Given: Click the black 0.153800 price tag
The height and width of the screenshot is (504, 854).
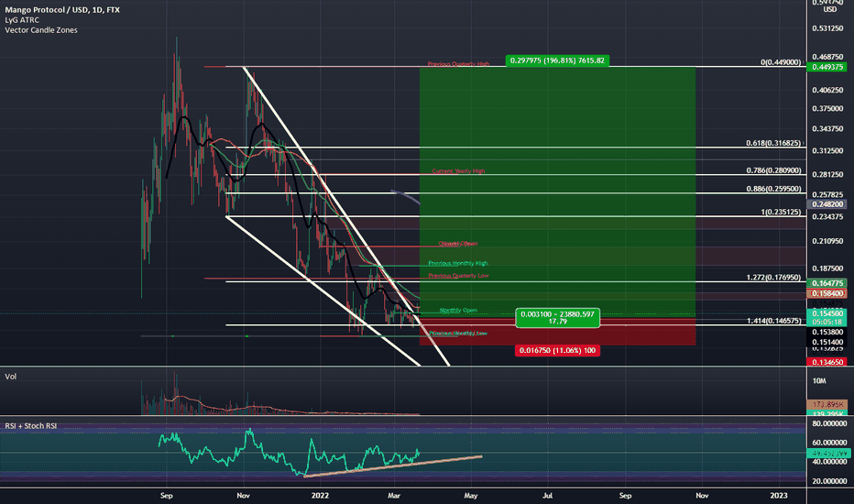Looking at the screenshot, I should [x=827, y=332].
